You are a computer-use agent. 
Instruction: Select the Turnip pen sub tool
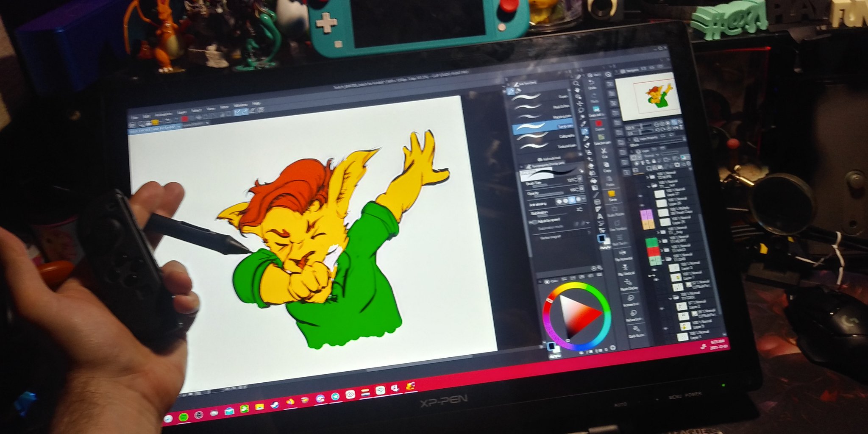(542, 126)
